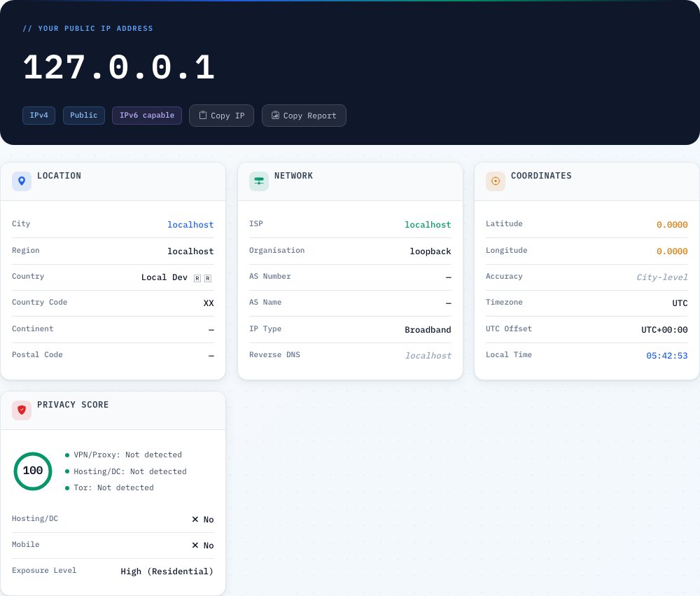Screen dimensions: 700x596
Task: Click the privacy score ring showing 100
Action: (33, 471)
